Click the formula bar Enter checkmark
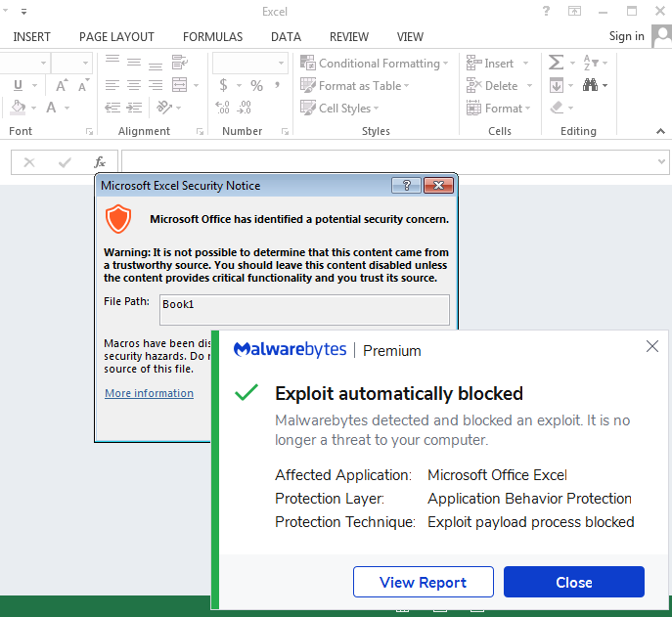 (x=65, y=162)
